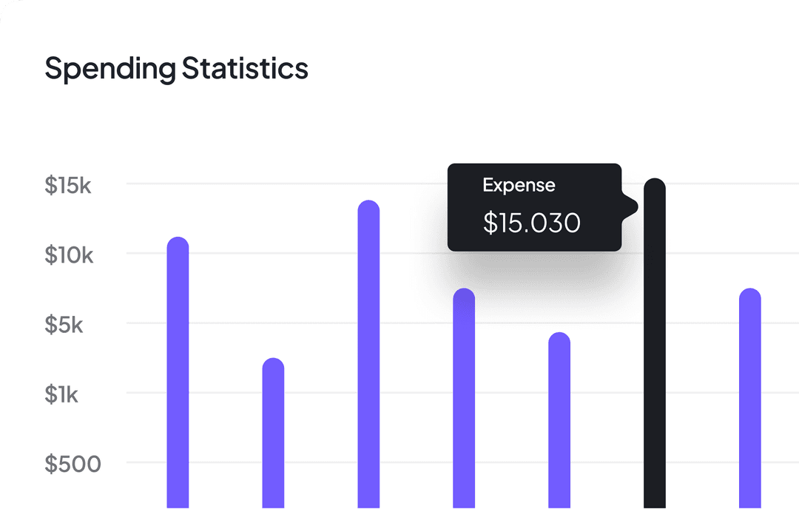Select the highlighted black bar
The image size is (799, 532).
(x=654, y=343)
